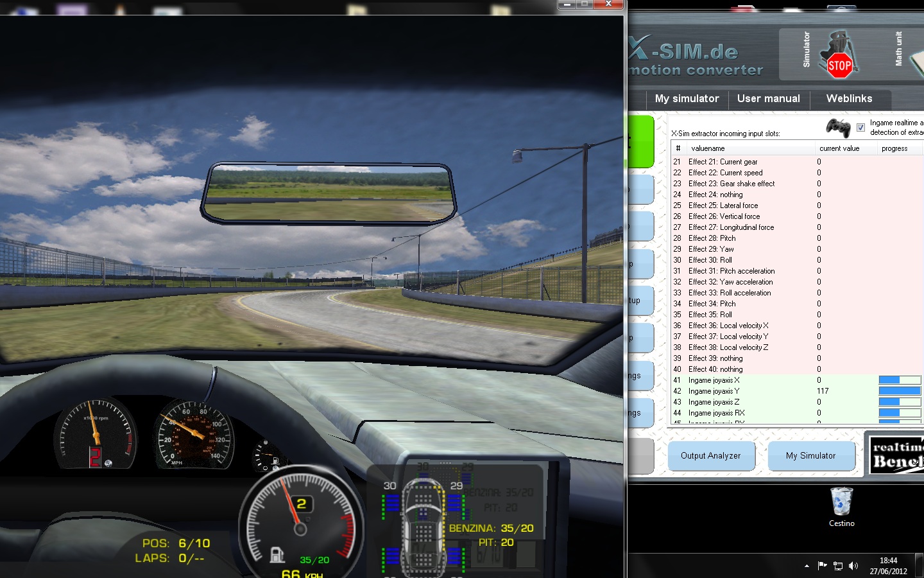
Task: Select row Effect 36: Local velocity X
Action: (x=796, y=326)
